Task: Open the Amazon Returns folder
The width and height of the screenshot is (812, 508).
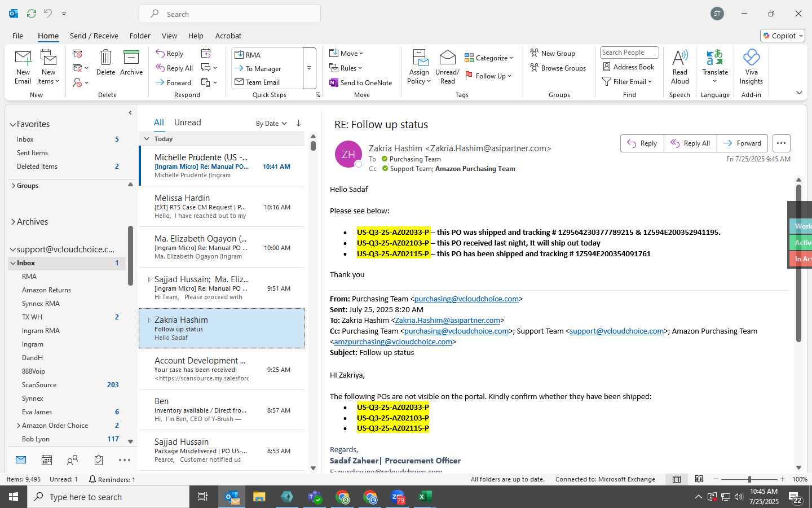Action: (46, 290)
